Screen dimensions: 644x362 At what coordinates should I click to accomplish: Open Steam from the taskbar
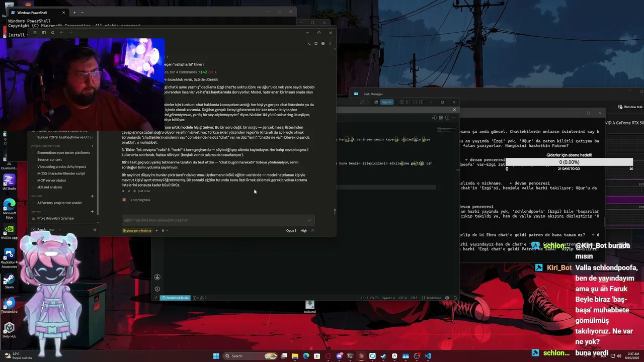coord(383,356)
